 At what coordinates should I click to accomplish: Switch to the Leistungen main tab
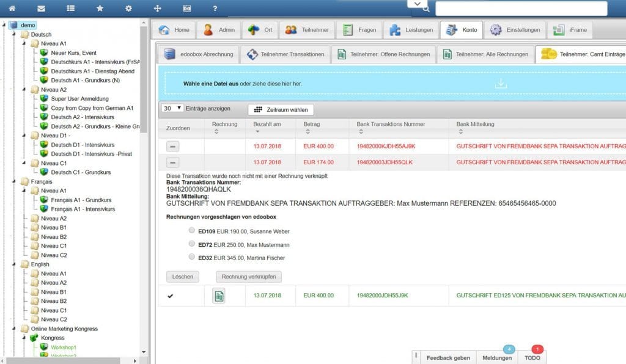tap(411, 30)
